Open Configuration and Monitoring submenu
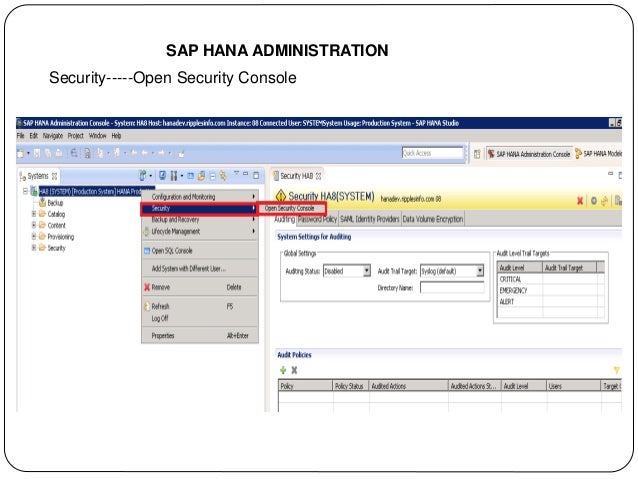The image size is (638, 479). tap(199, 197)
